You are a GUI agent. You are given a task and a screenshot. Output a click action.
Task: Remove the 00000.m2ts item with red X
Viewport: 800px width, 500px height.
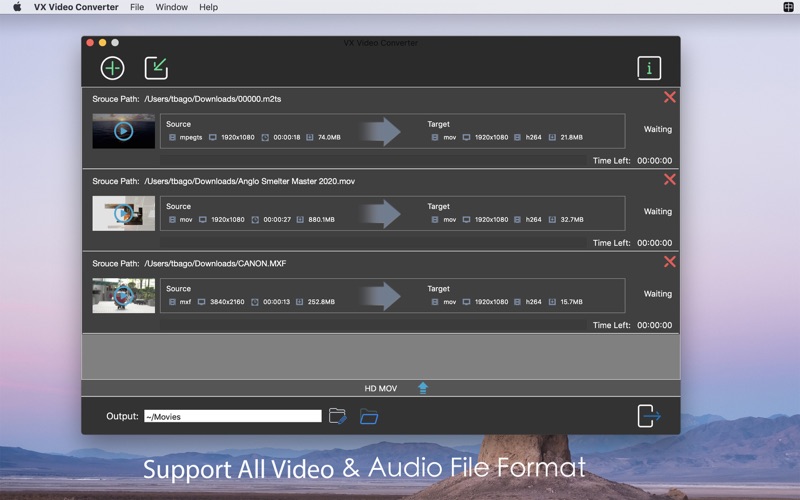(669, 97)
